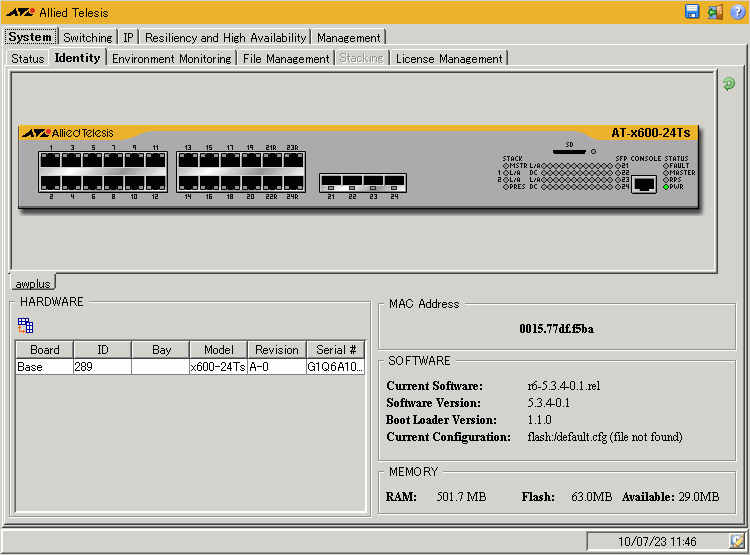Image resolution: width=750 pixels, height=555 pixels.
Task: Click the Revision column header
Action: [x=276, y=350]
